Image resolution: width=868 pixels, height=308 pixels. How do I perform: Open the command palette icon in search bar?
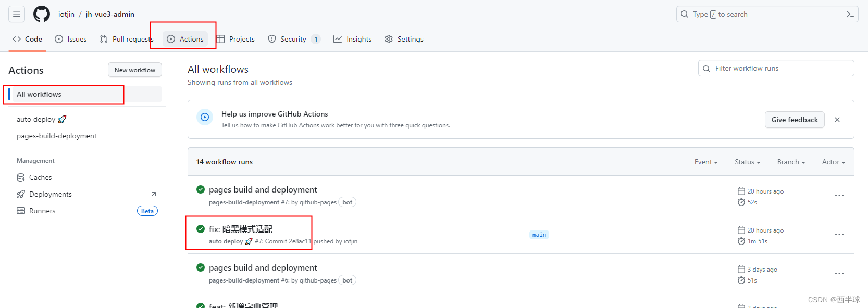click(x=850, y=14)
